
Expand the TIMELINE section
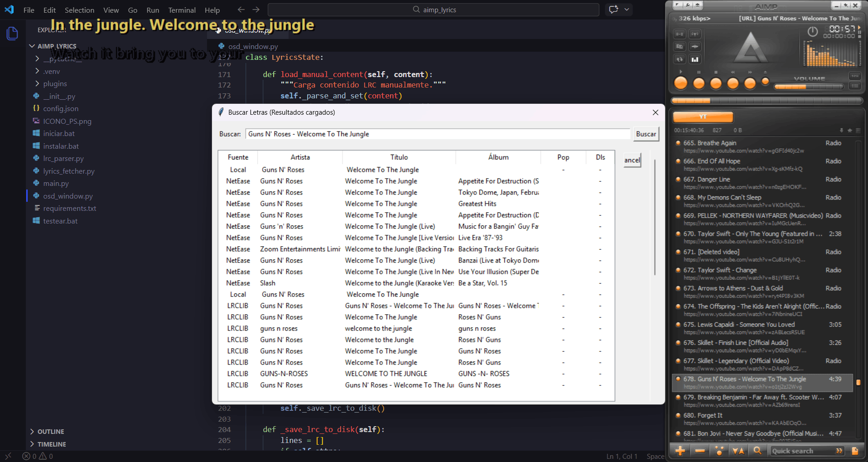pos(51,444)
